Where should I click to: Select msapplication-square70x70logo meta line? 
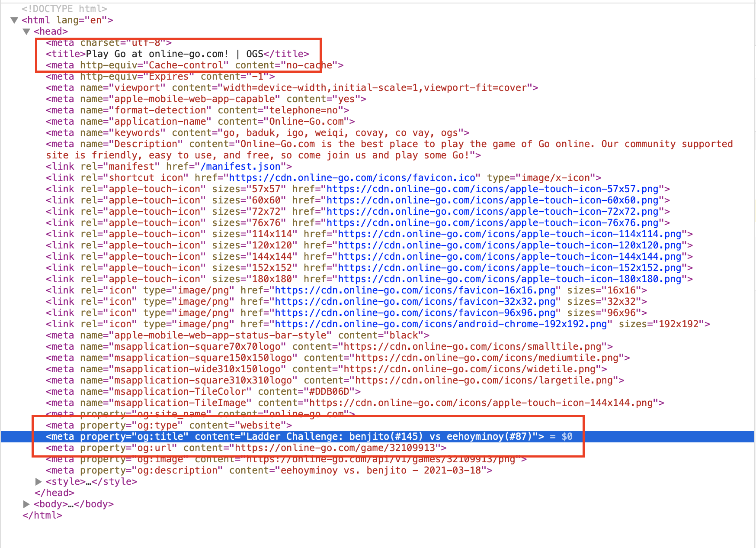(x=330, y=347)
